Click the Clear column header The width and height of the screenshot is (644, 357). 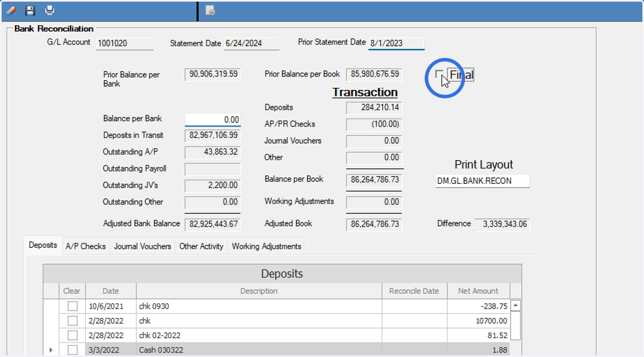click(x=72, y=291)
